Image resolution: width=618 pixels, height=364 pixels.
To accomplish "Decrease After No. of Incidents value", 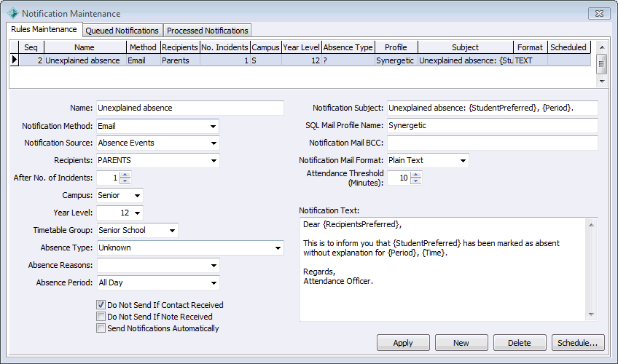I will pyautogui.click(x=125, y=181).
